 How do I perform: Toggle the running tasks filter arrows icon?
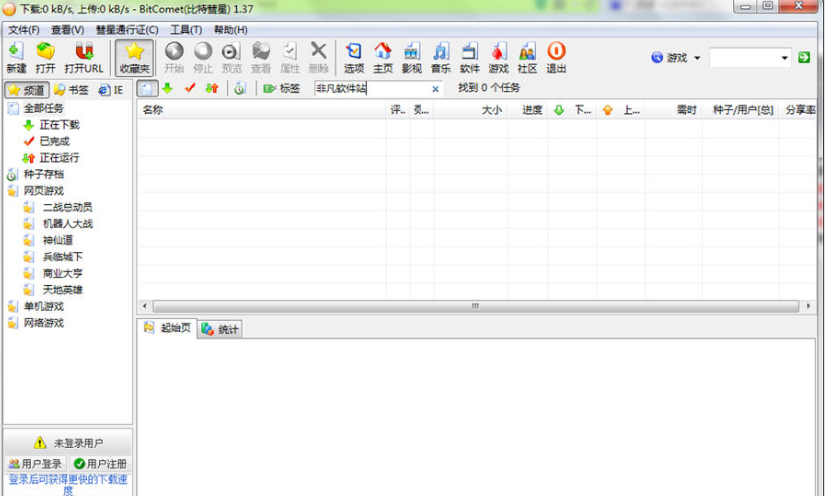[x=212, y=88]
